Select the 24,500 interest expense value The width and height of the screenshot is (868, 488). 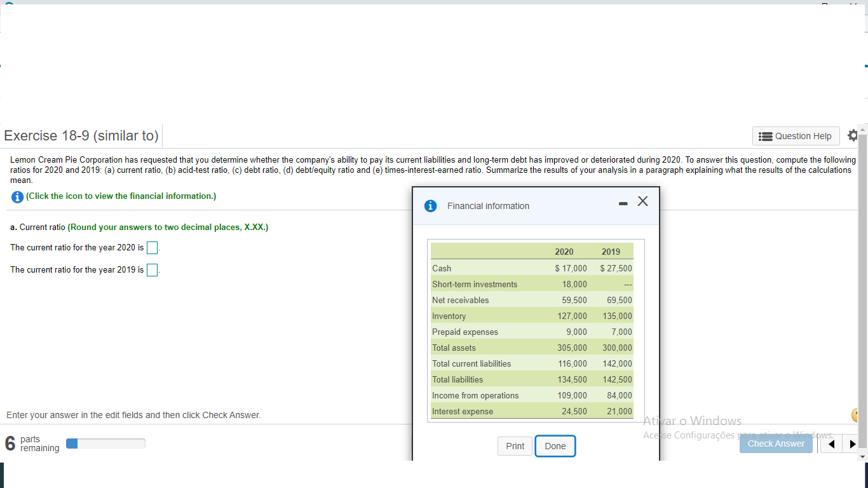574,411
